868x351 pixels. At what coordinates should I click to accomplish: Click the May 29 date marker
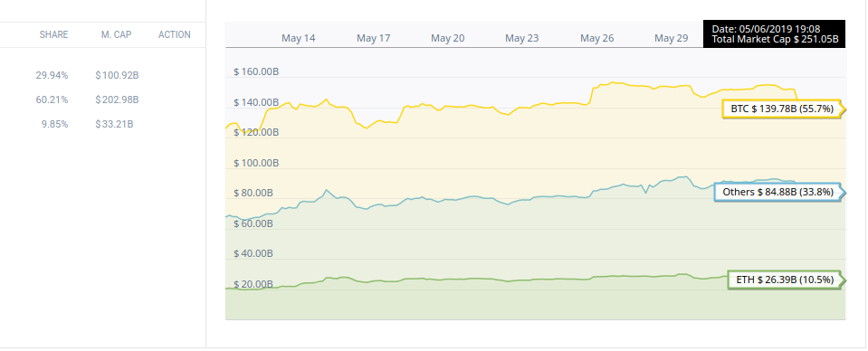click(672, 38)
